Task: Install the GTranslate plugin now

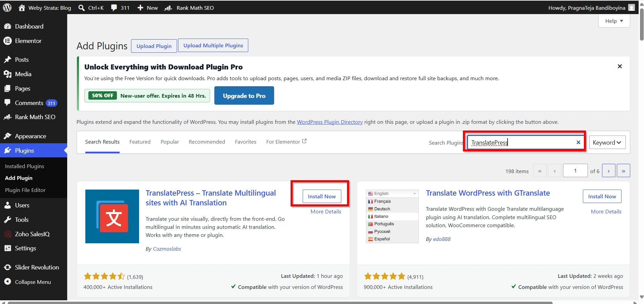Action: pyautogui.click(x=602, y=196)
